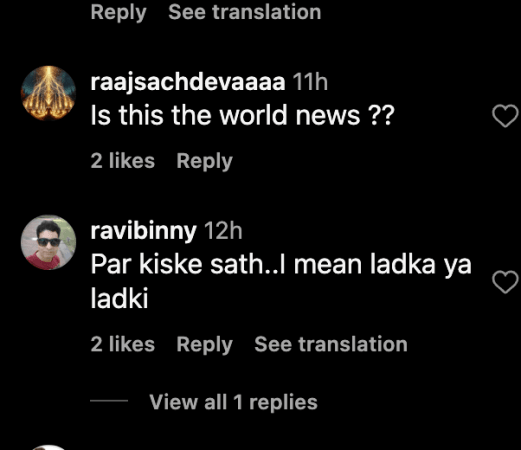
Task: Open ravibinny's profile picture
Action: tap(48, 242)
